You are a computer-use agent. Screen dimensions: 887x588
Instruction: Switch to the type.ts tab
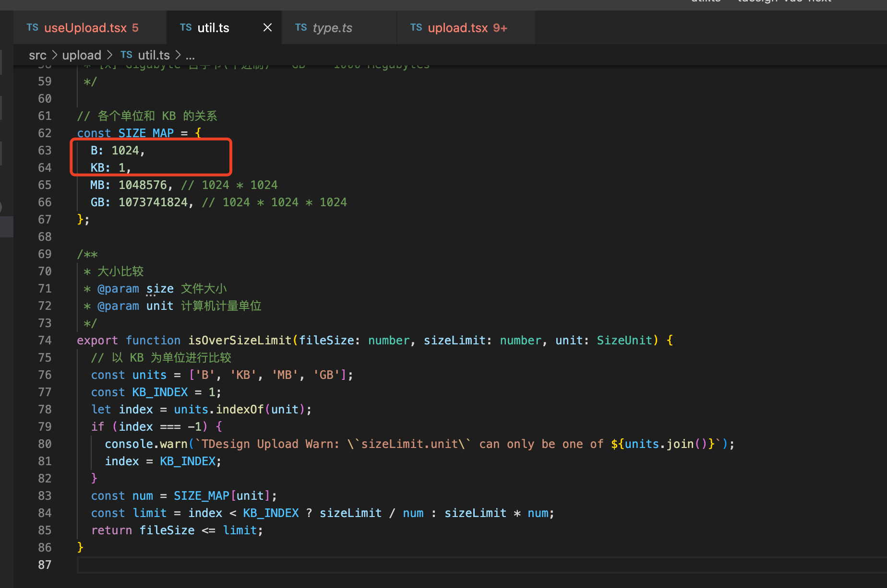pyautogui.click(x=333, y=27)
